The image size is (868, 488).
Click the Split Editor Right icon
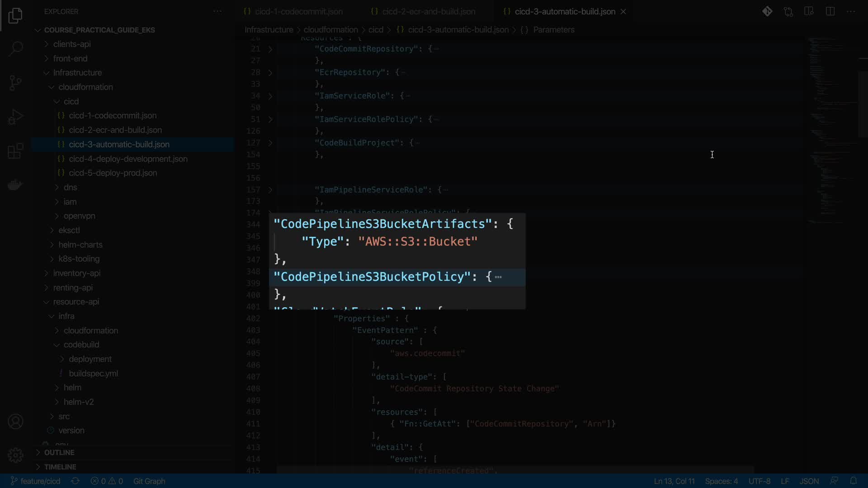[830, 11]
